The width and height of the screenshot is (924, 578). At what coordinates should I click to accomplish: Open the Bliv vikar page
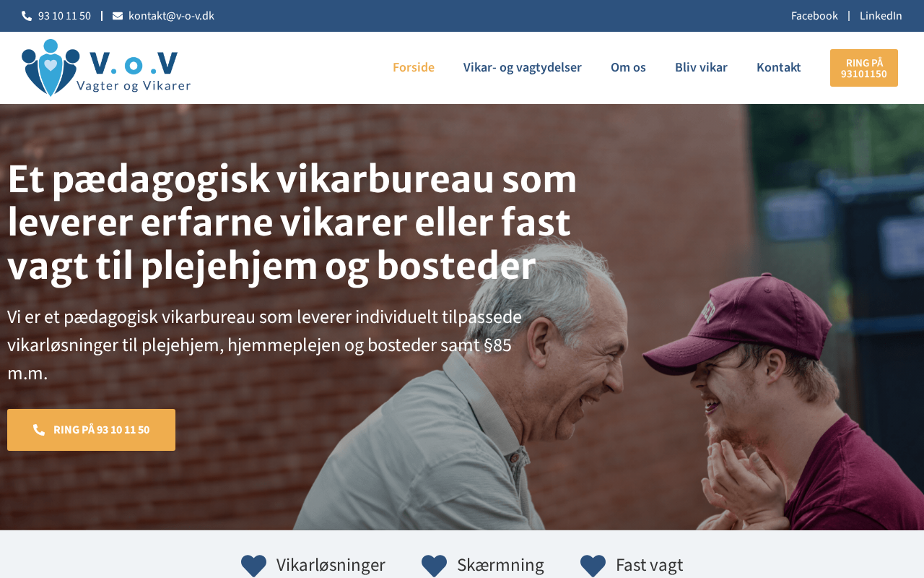(x=701, y=68)
